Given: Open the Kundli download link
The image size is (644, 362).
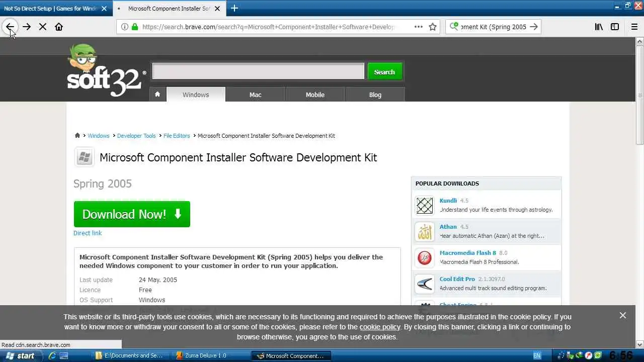Looking at the screenshot, I should [448, 201].
